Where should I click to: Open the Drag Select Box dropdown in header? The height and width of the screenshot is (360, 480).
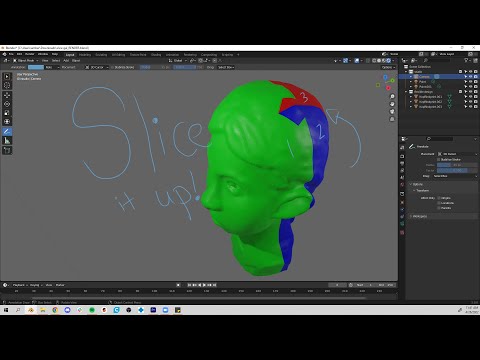point(226,67)
